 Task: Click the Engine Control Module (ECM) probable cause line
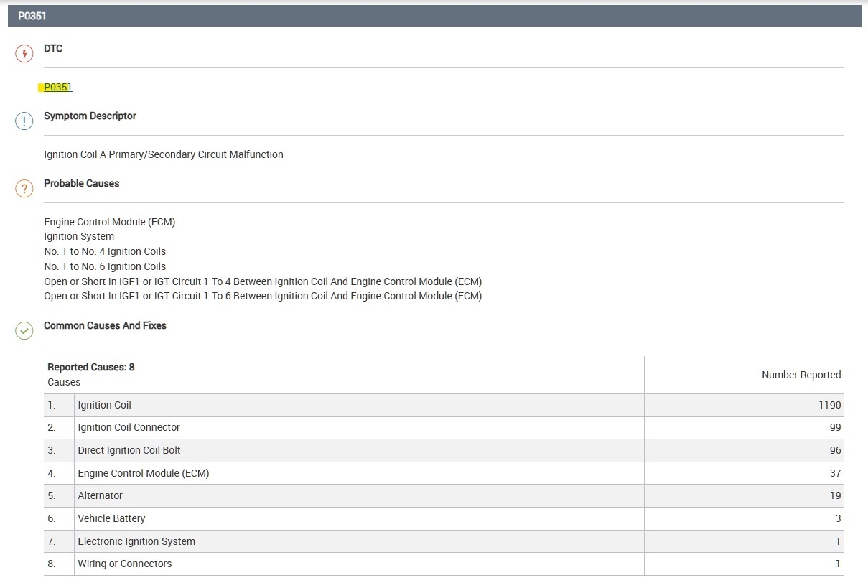110,222
